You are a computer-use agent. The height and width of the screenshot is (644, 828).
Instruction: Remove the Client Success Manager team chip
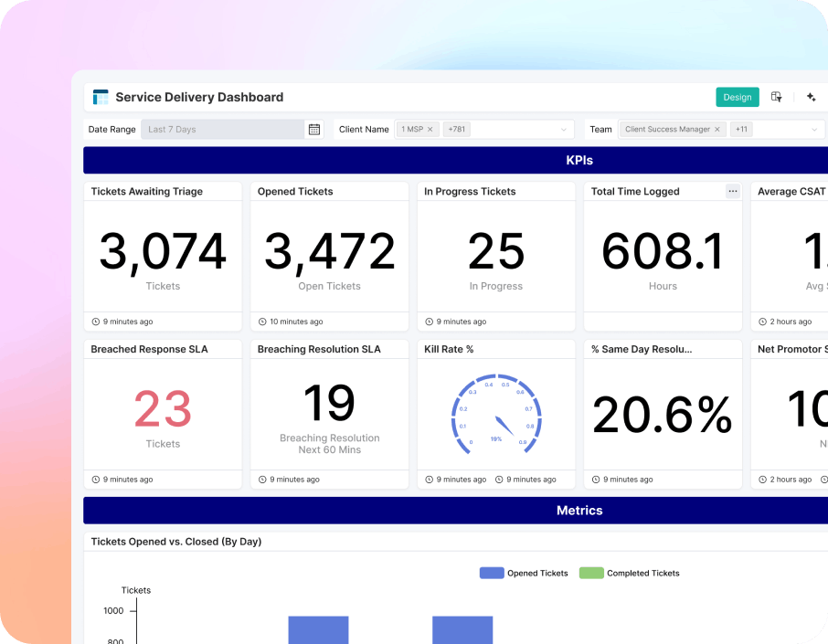pyautogui.click(x=717, y=130)
